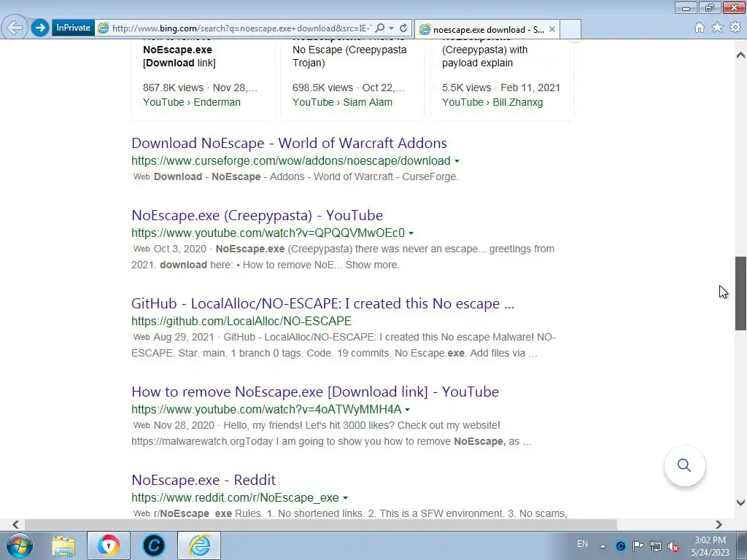Click the horizontal scrollbar right arrow
This screenshot has height=560, width=747.
click(719, 524)
